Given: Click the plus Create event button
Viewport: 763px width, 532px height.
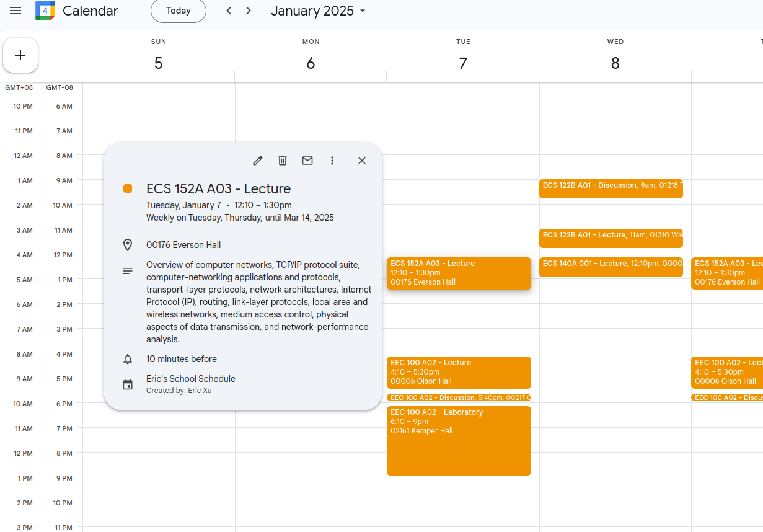Looking at the screenshot, I should click(x=20, y=55).
